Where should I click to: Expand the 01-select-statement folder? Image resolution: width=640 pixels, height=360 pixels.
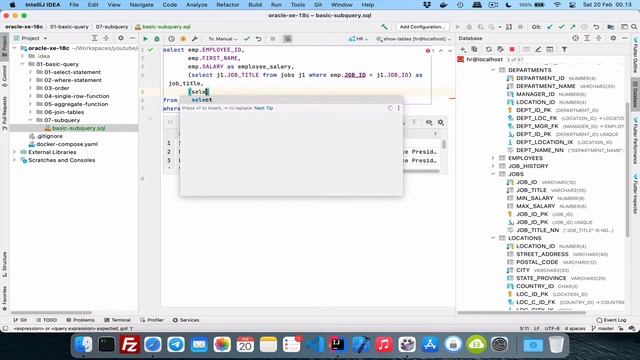click(x=31, y=72)
